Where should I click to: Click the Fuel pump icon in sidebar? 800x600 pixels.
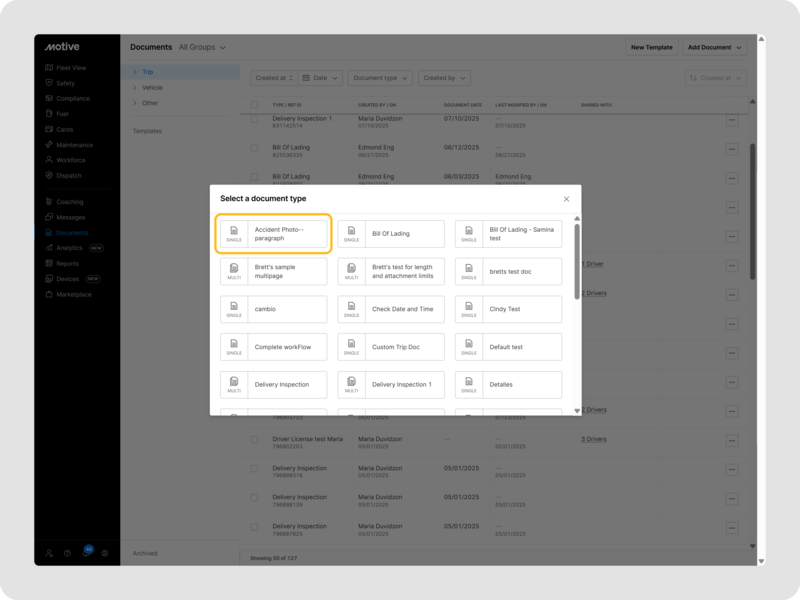click(x=49, y=114)
